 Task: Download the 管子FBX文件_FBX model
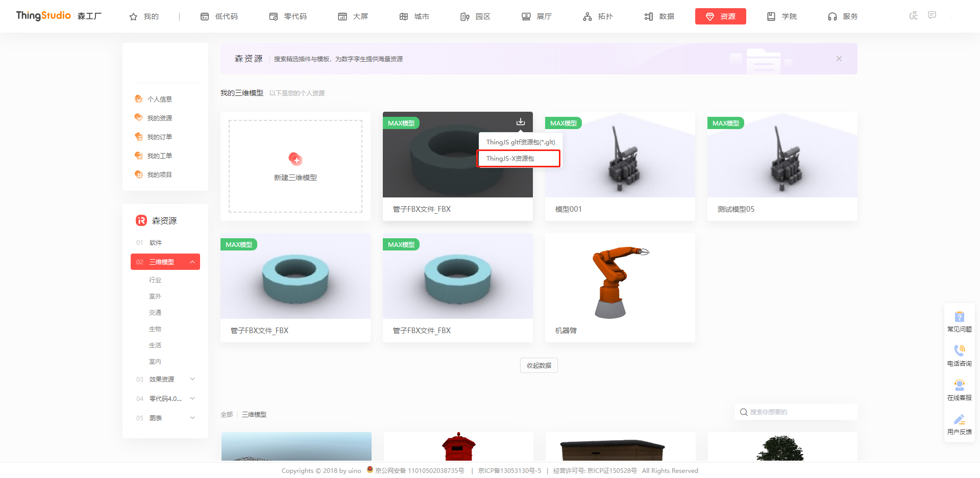(520, 122)
